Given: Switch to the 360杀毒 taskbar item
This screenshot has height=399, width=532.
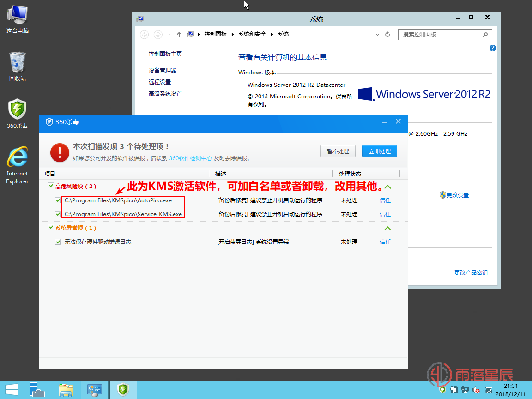Looking at the screenshot, I should (x=123, y=390).
